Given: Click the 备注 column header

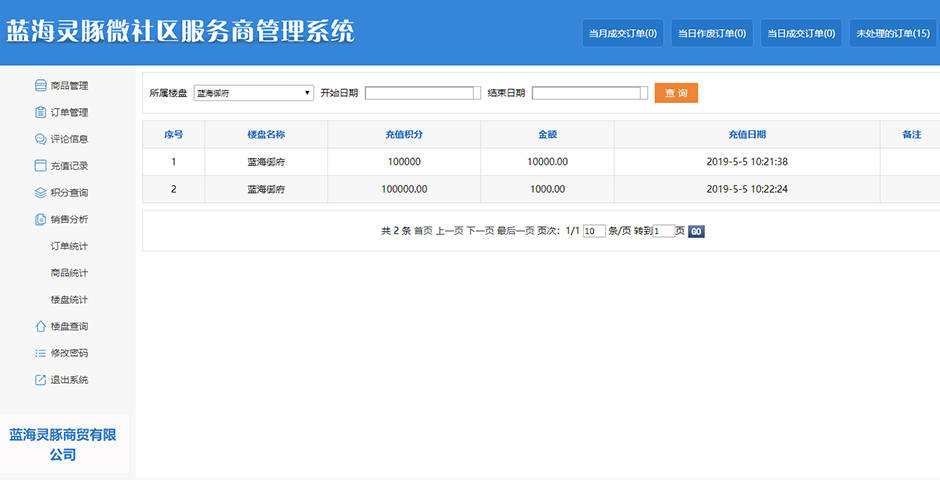Looking at the screenshot, I should [910, 134].
